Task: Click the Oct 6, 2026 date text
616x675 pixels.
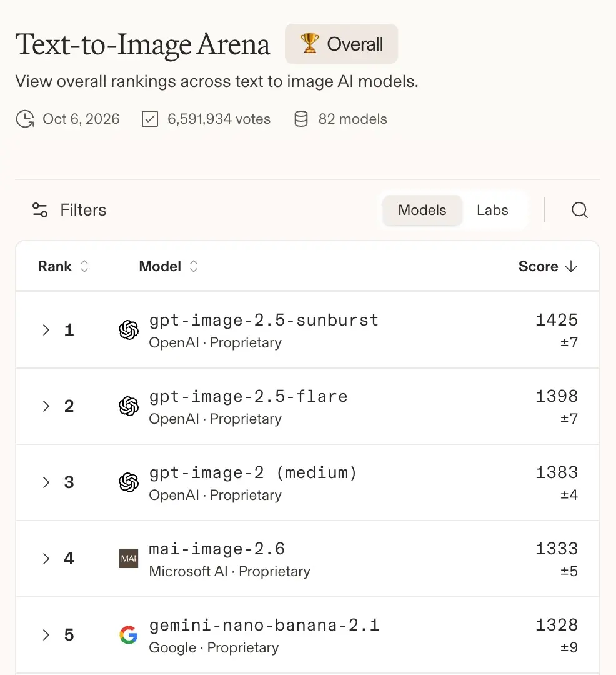Action: 81,119
